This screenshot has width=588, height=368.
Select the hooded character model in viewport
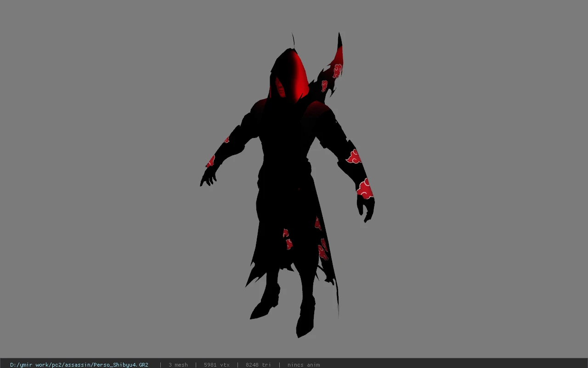288,184
